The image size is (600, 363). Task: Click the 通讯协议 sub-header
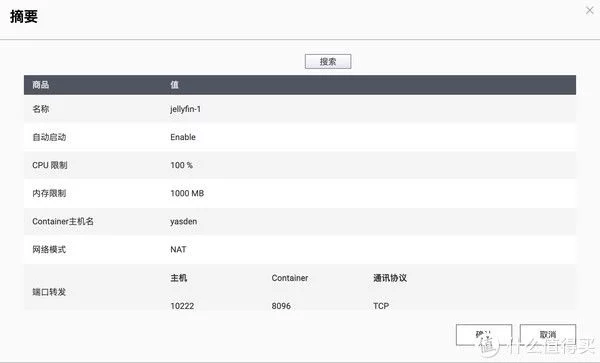pyautogui.click(x=390, y=278)
